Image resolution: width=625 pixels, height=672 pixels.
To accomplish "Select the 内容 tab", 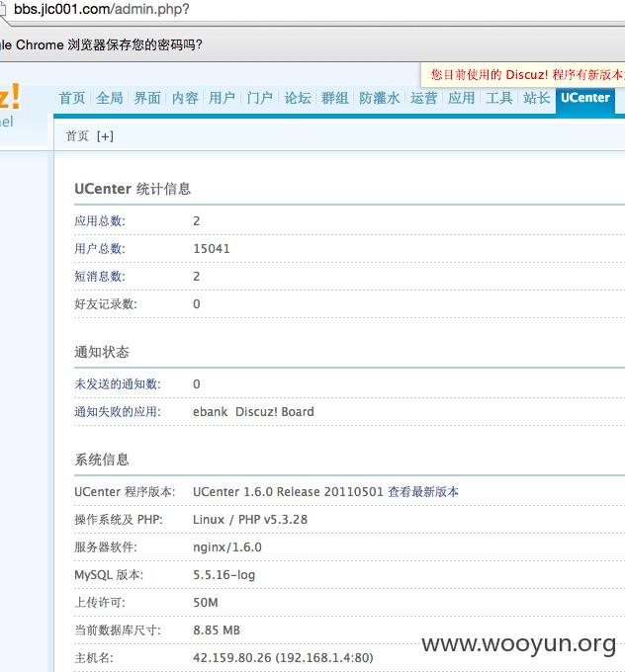I will [185, 98].
